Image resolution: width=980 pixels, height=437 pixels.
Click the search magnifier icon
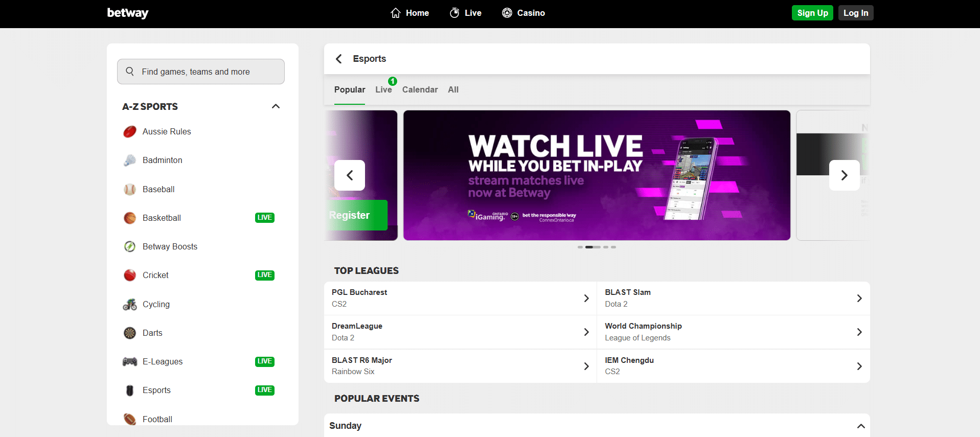130,72
